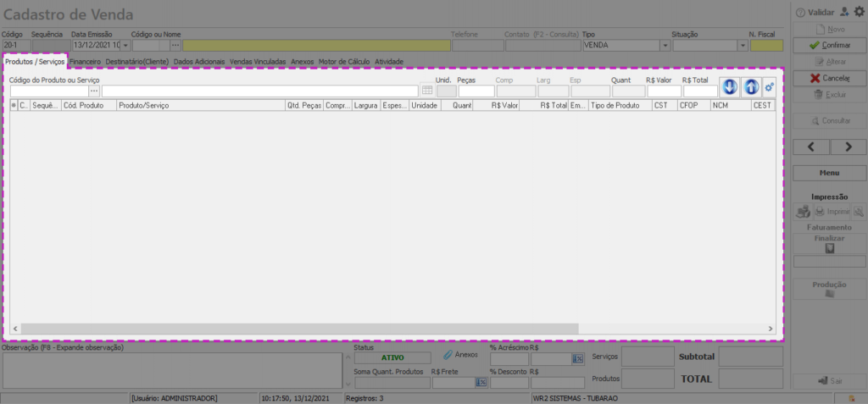Expand the Situação dropdown

coord(743,46)
